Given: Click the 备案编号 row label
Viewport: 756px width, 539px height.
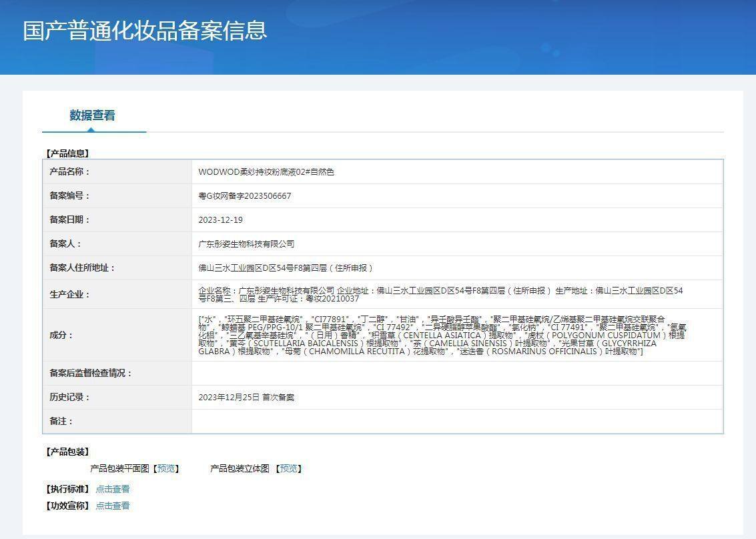Looking at the screenshot, I should tap(69, 195).
